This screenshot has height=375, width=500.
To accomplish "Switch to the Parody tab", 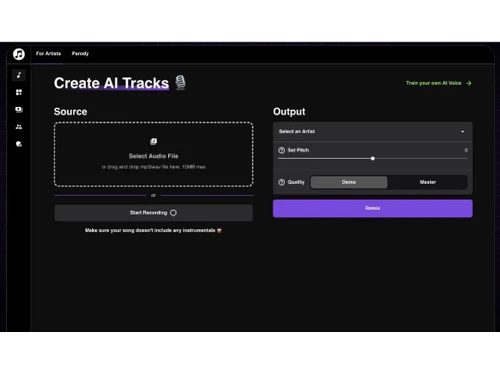I will click(80, 54).
